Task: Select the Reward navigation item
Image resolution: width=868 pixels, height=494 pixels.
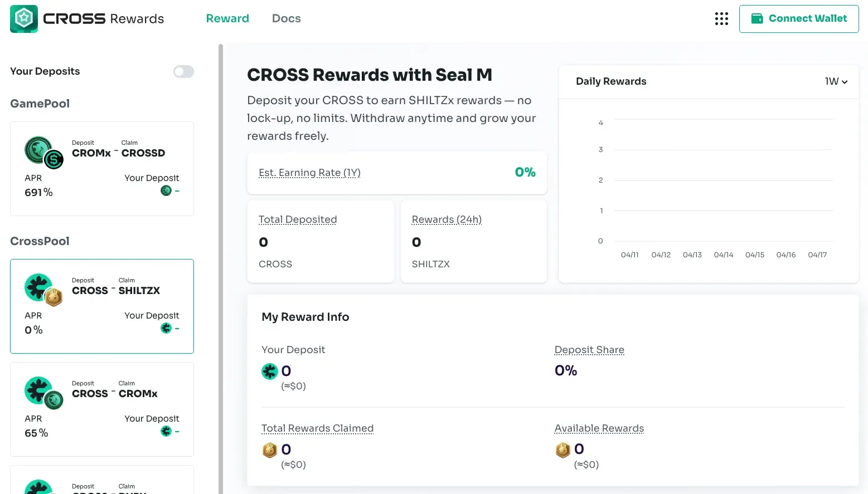Action: click(x=227, y=18)
